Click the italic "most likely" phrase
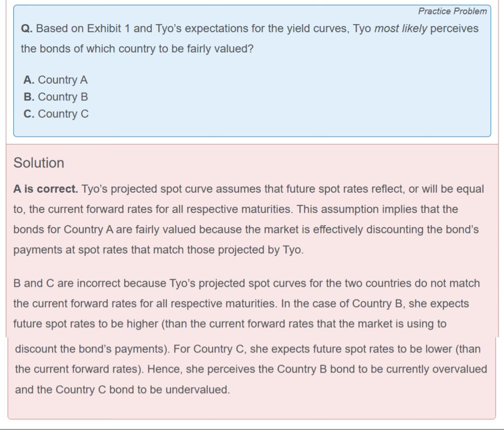Image resolution: width=504 pixels, height=430 pixels. click(x=401, y=29)
